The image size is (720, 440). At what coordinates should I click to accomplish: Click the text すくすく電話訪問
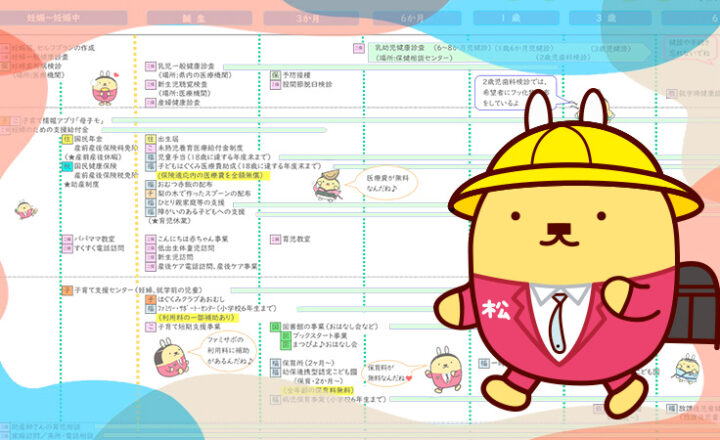[x=99, y=248]
